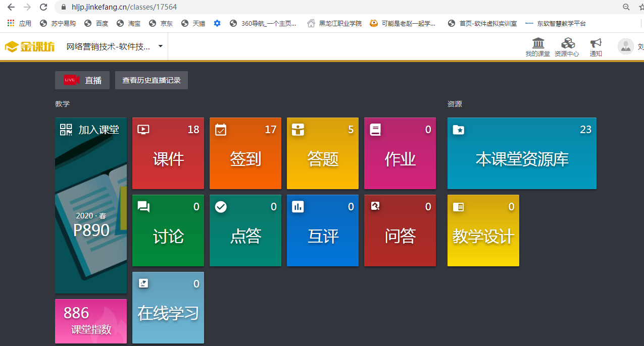This screenshot has height=346, width=644.
Task: Click the user avatar icon
Action: (x=626, y=46)
